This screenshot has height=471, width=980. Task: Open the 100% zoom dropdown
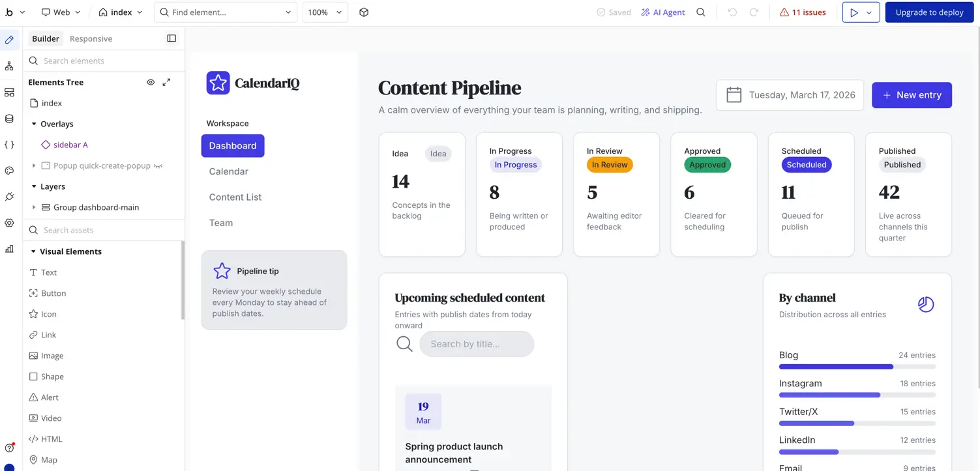[325, 12]
